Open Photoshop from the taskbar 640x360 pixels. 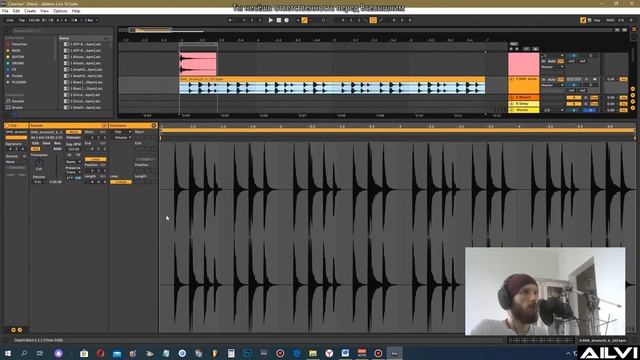[247, 353]
